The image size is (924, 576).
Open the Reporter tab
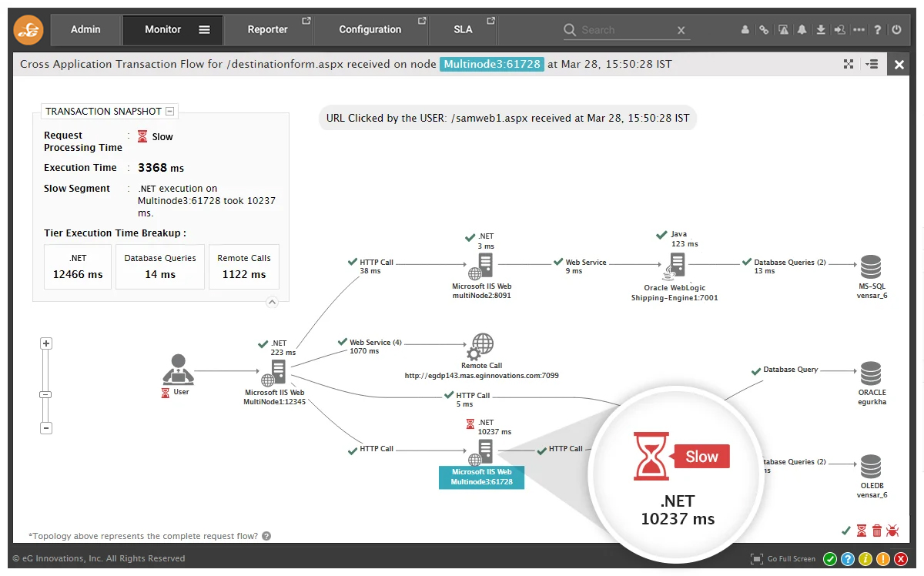(268, 30)
